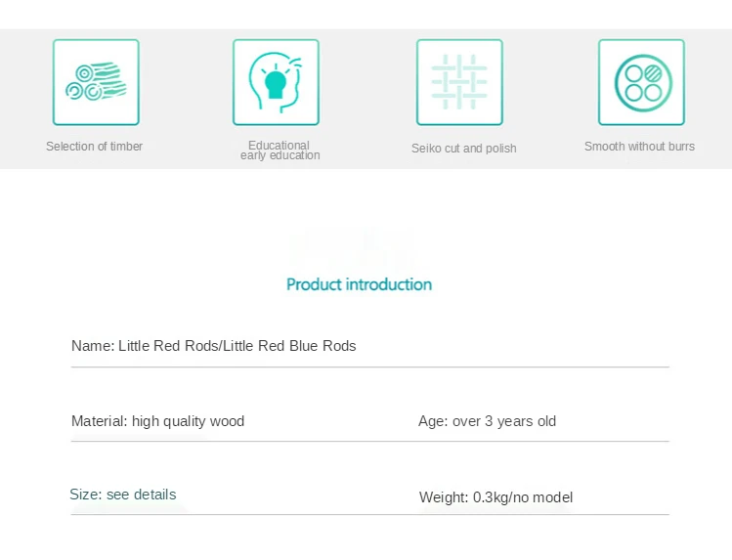This screenshot has width=732, height=560.
Task: Click the 'Weight: 0.3kg/no model' text
Action: (x=495, y=497)
